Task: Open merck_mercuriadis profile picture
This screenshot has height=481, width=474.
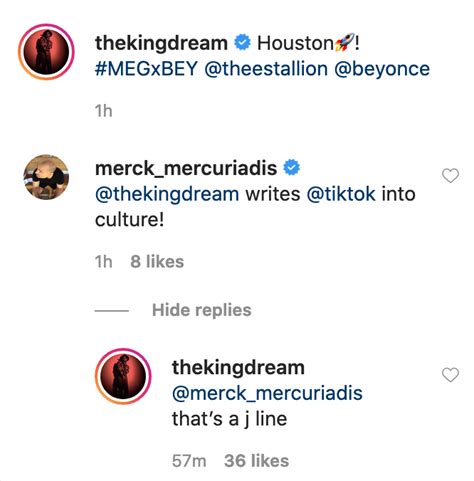Action: pyautogui.click(x=46, y=177)
